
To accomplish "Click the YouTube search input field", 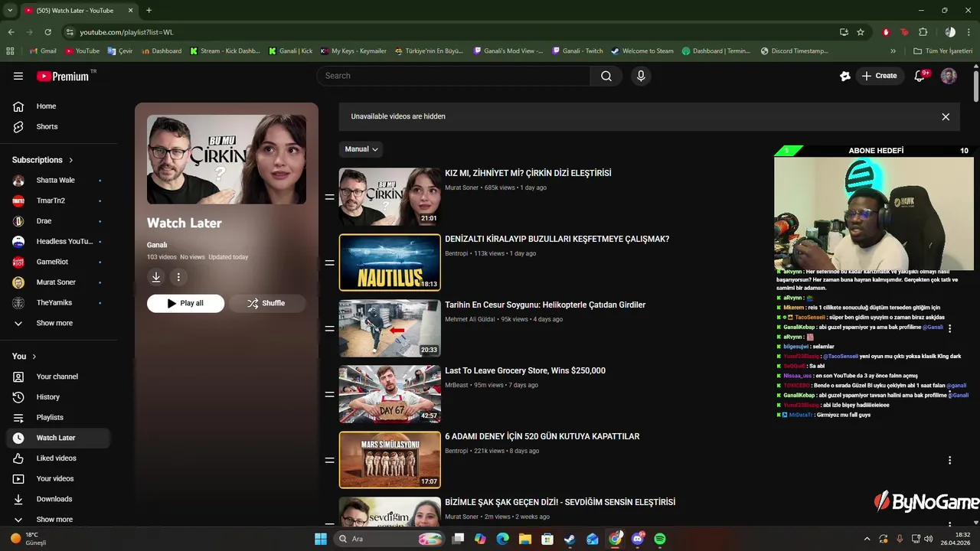I will click(454, 76).
